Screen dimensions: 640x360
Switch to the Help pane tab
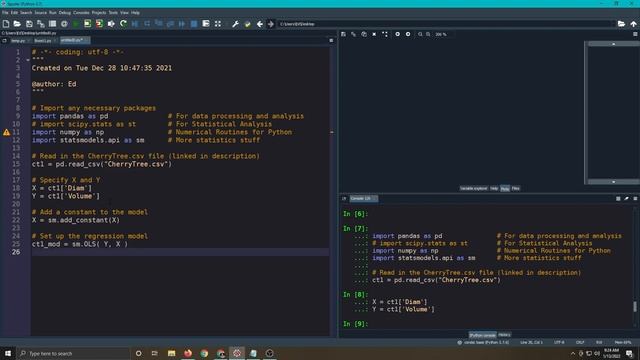[x=494, y=189]
